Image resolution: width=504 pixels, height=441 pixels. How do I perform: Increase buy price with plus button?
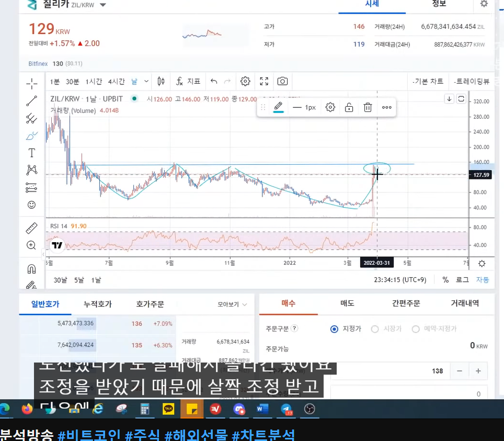tap(478, 371)
